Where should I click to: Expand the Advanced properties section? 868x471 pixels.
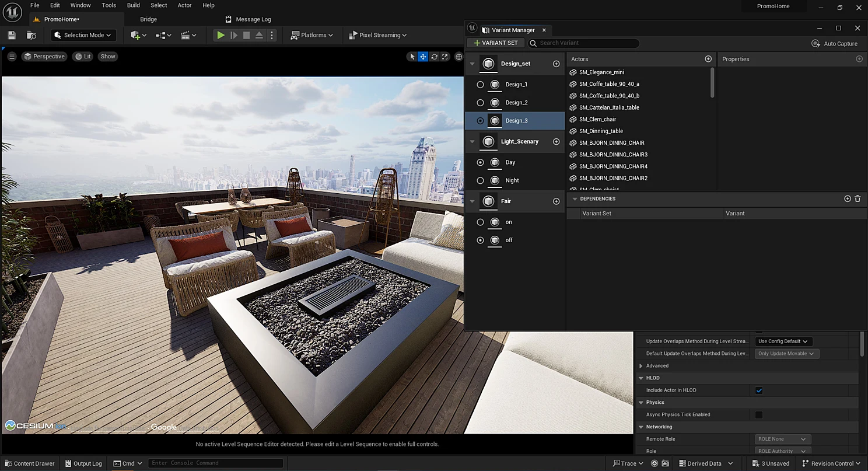(640, 366)
